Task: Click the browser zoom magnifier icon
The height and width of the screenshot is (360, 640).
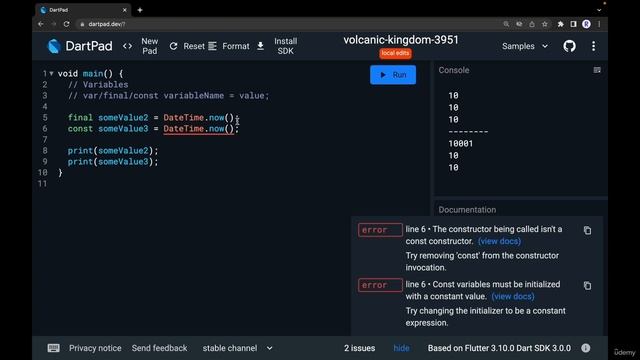Action: [506, 24]
